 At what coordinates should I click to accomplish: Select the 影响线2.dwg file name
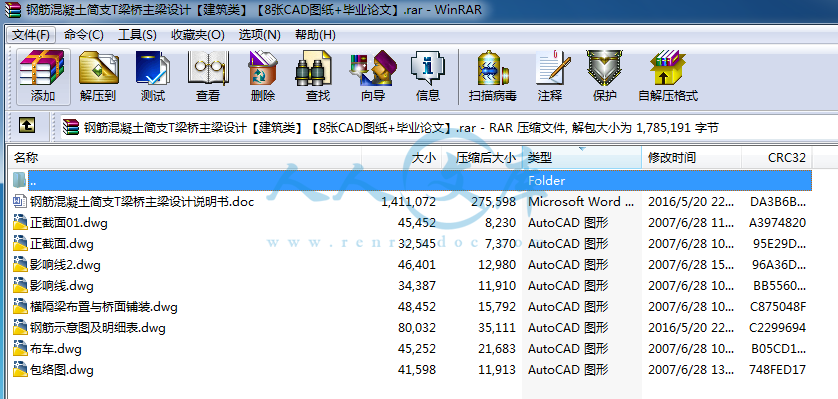[x=65, y=264]
